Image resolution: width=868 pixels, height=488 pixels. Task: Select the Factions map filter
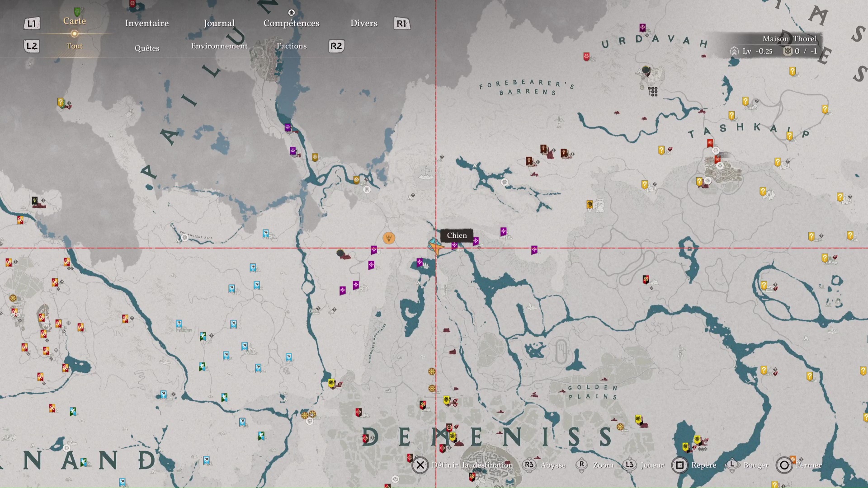point(291,46)
